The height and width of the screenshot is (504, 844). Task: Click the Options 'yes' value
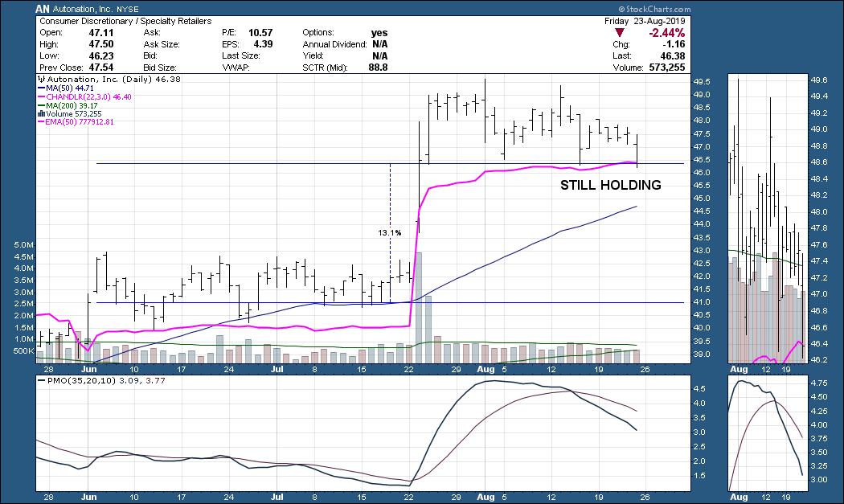point(380,32)
